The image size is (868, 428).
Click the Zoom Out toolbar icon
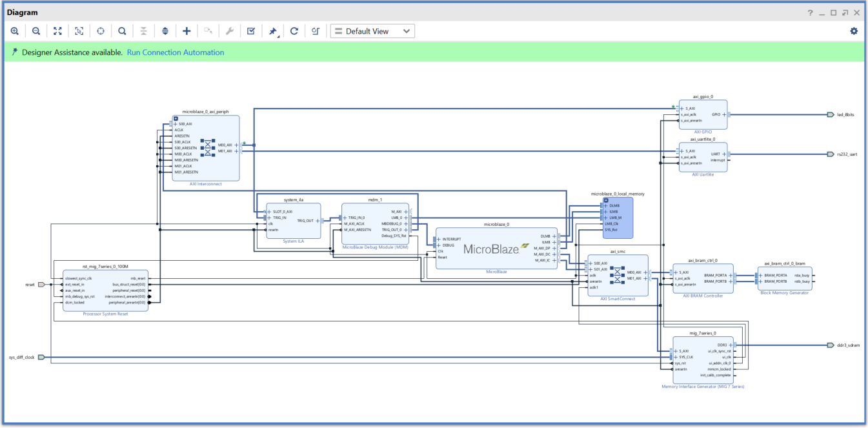36,31
